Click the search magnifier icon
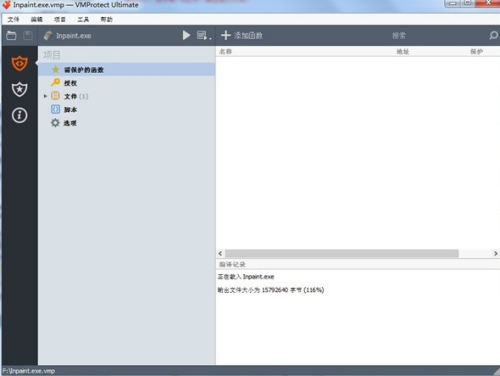 [x=493, y=35]
